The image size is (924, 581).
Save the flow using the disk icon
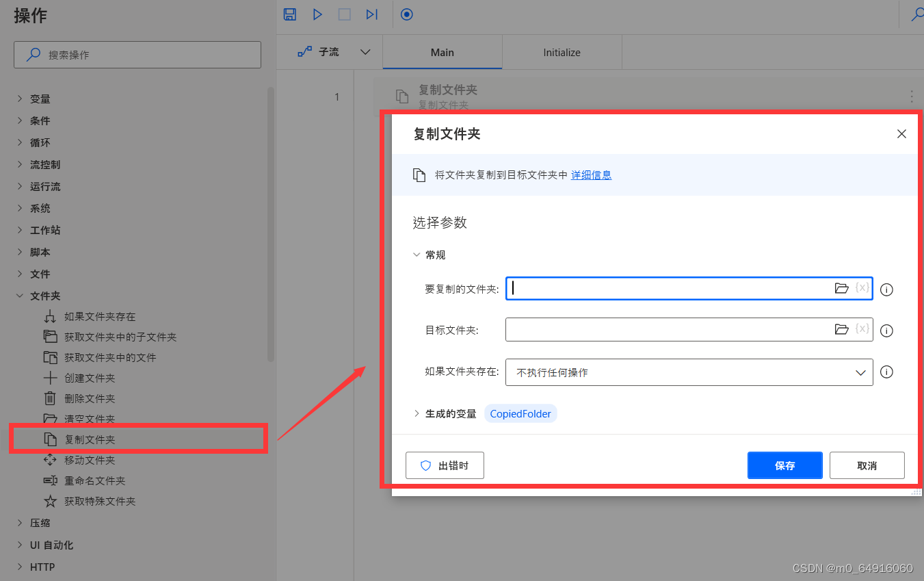[x=289, y=14]
